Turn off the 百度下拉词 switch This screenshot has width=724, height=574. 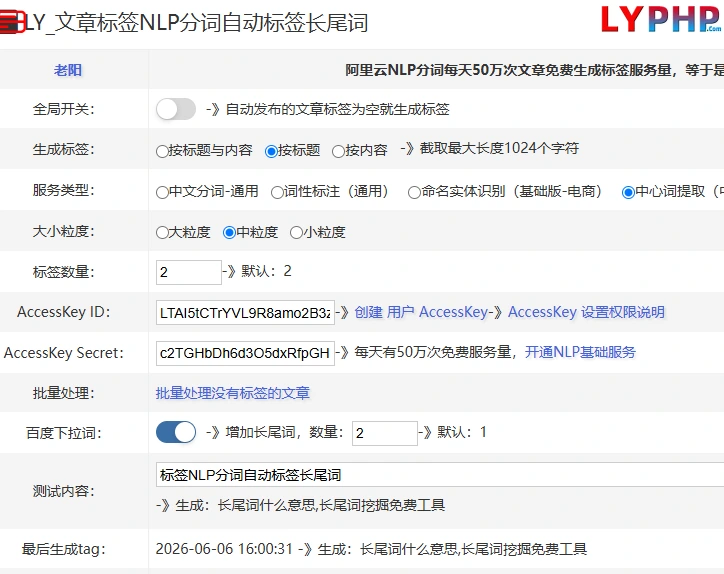(x=176, y=433)
